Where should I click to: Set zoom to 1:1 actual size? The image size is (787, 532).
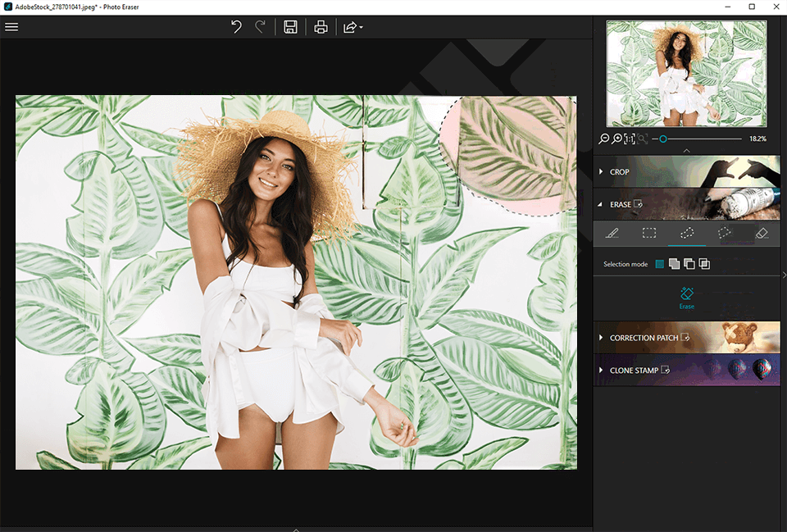coord(630,139)
